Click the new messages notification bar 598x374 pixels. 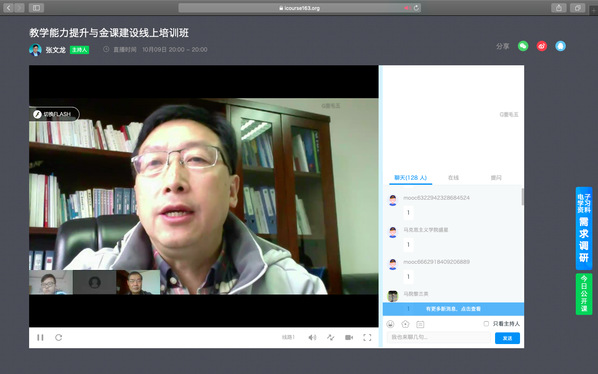[x=453, y=309]
